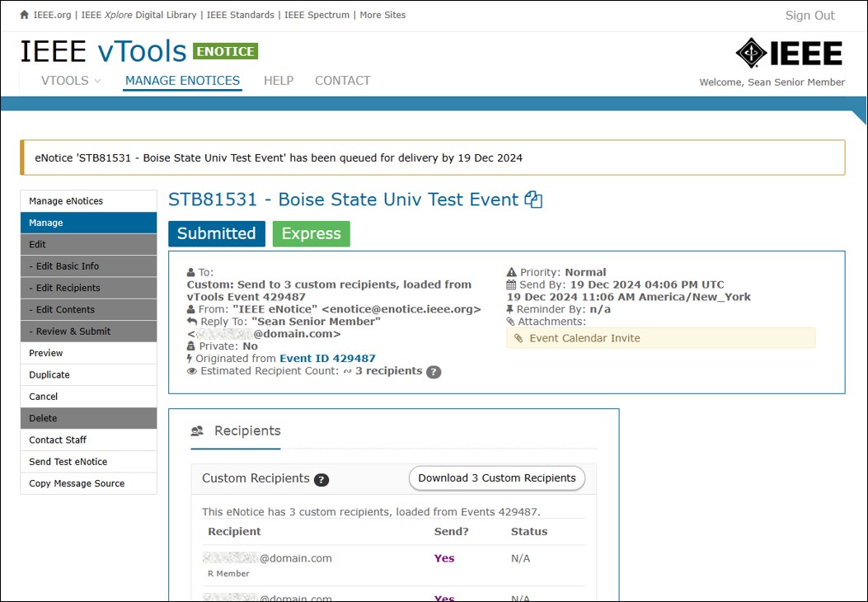Click Yes in the R Member row
868x602 pixels.
tap(444, 558)
